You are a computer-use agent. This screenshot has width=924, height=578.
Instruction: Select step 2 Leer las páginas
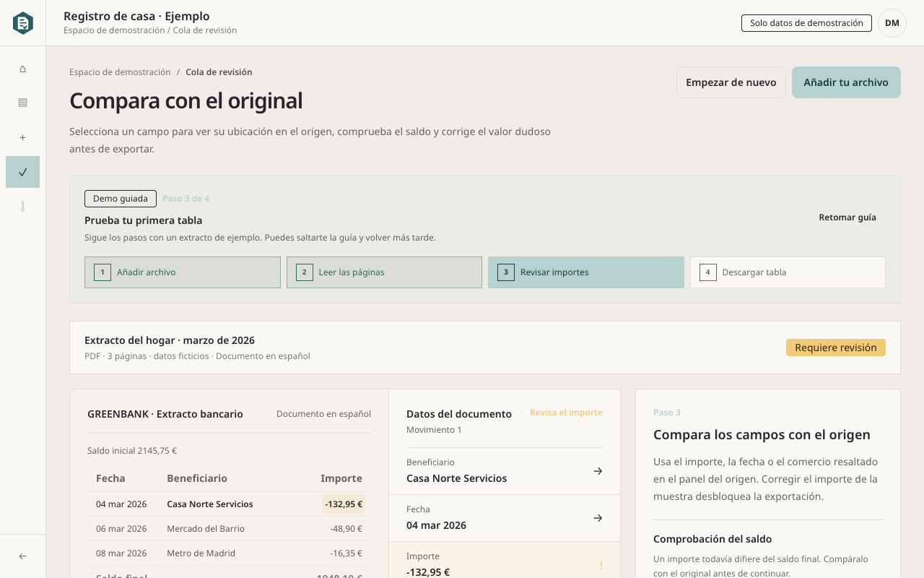pos(384,272)
